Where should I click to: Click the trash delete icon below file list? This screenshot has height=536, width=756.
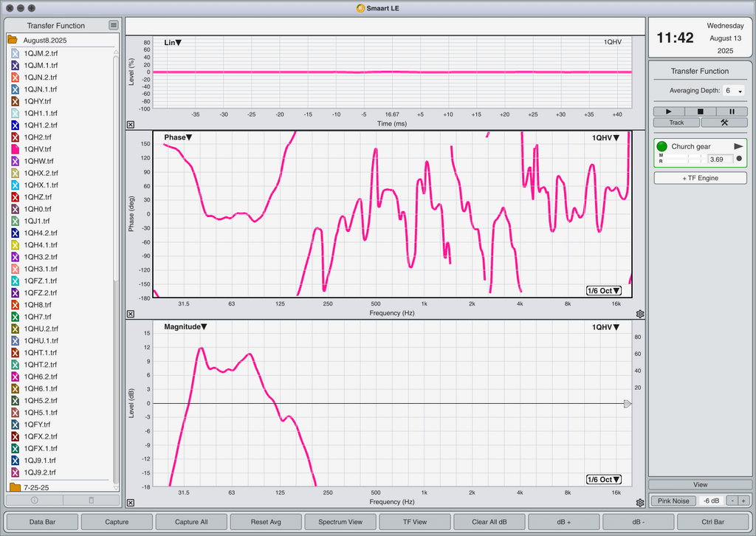click(x=92, y=500)
